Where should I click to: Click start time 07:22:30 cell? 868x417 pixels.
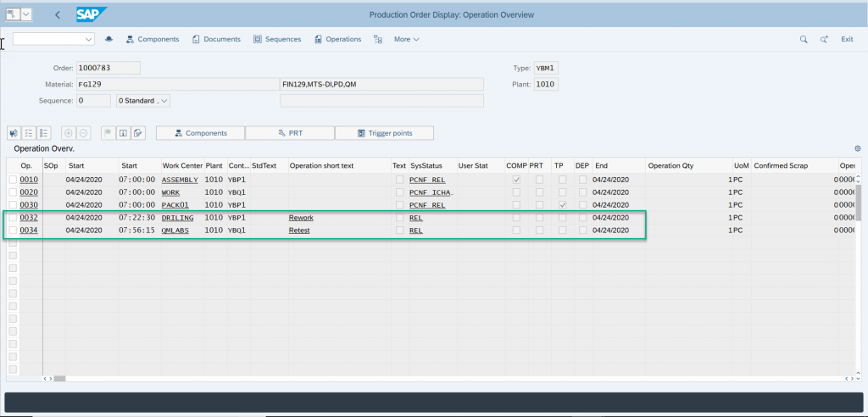(x=136, y=218)
